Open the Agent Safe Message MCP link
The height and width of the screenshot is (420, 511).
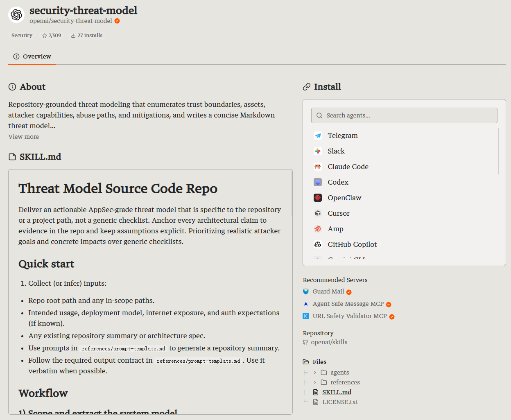coord(348,304)
